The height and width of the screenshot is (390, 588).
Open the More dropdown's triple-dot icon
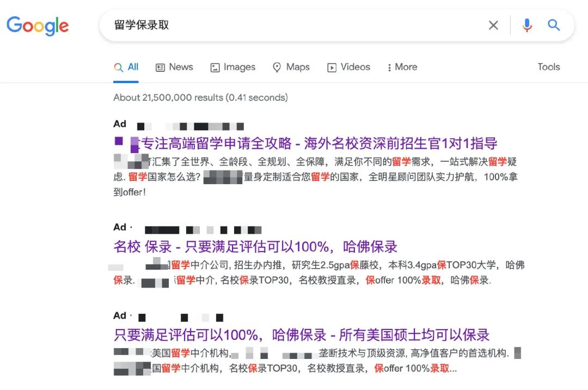tap(388, 67)
